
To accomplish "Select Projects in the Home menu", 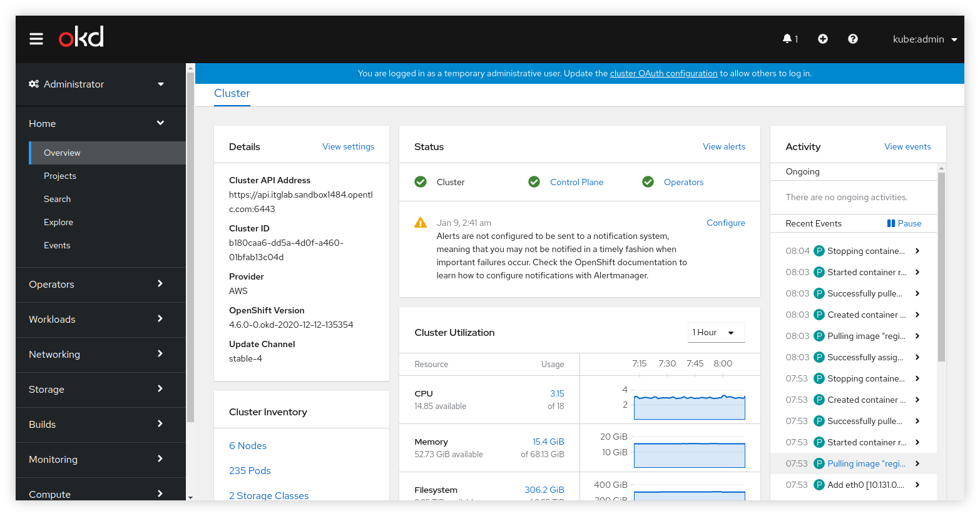I will point(60,176).
